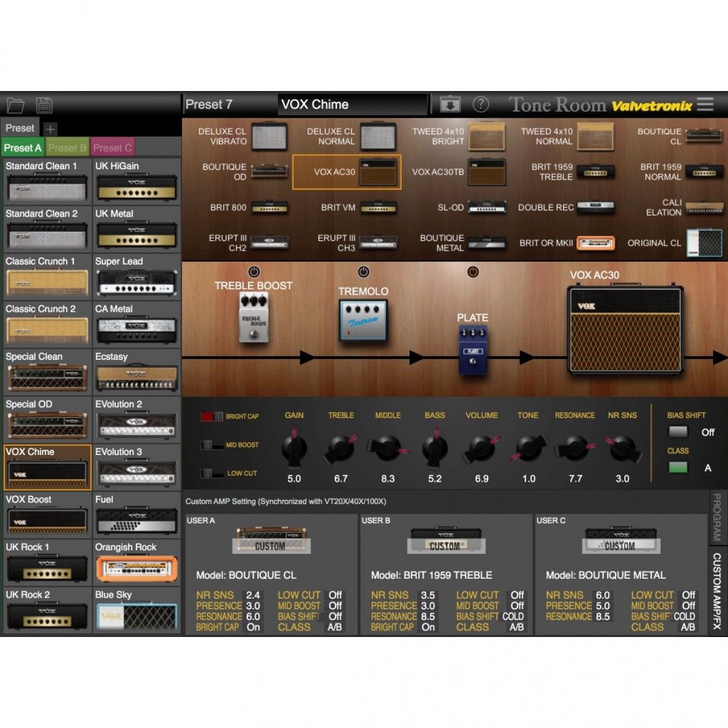
Task: Open the hamburger menu at top right
Action: 704,104
